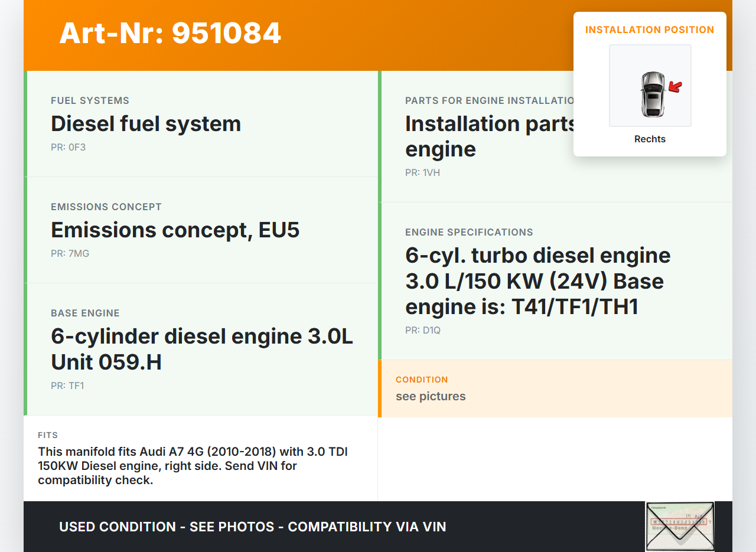Screen dimensions: 756x552
Task: Click the PR: D1Q code
Action: 423,330
